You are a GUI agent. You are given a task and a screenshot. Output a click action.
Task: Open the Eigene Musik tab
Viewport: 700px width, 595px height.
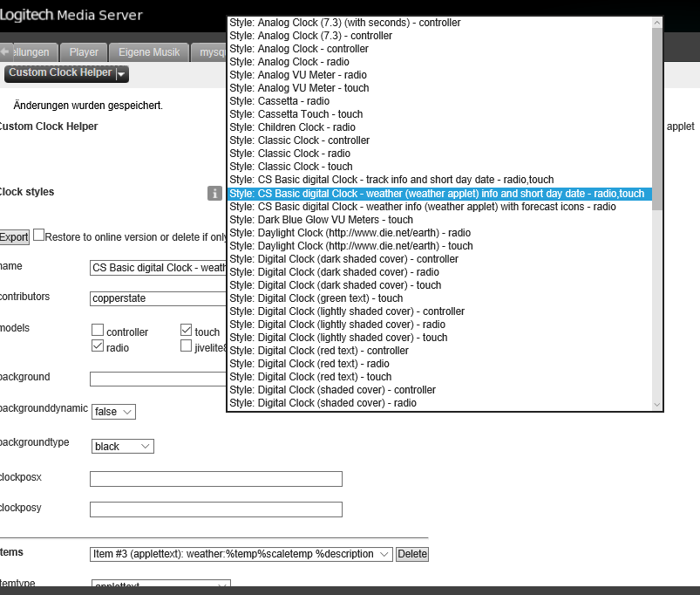click(148, 52)
